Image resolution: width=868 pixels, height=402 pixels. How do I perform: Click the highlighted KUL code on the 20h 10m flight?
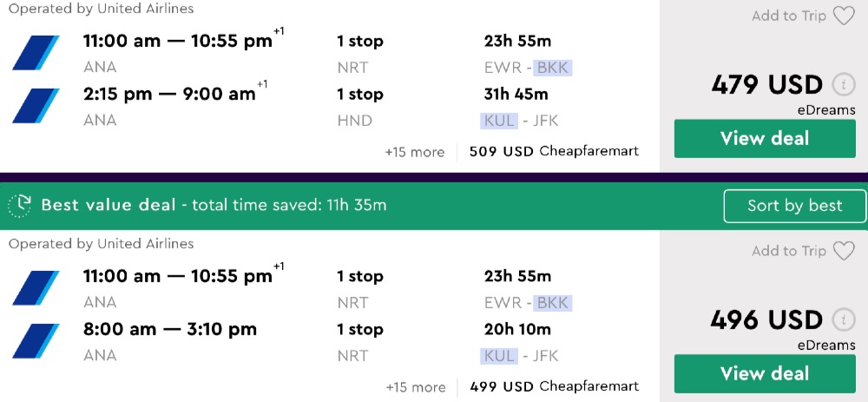pos(500,356)
